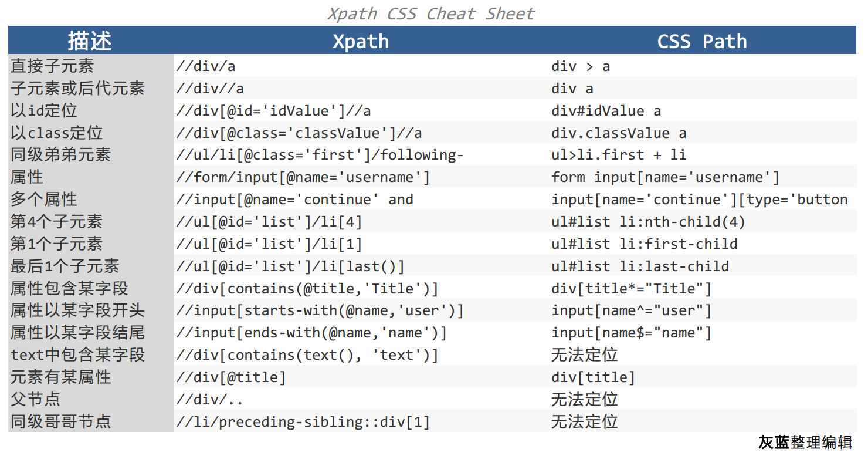868x466 pixels.
Task: Click the "多个属性" description cell
Action: [44, 200]
